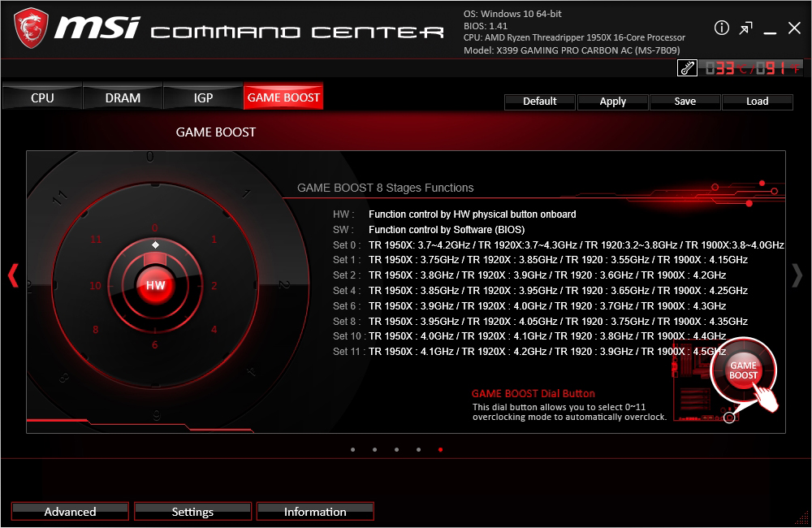The image size is (812, 528).
Task: Open the information icon in title bar
Action: coord(721,28)
